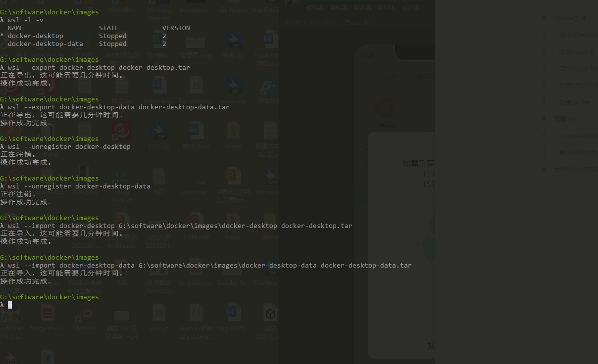Jump to the 安装Docker section link
The image size is (598, 364).
pyautogui.click(x=574, y=102)
